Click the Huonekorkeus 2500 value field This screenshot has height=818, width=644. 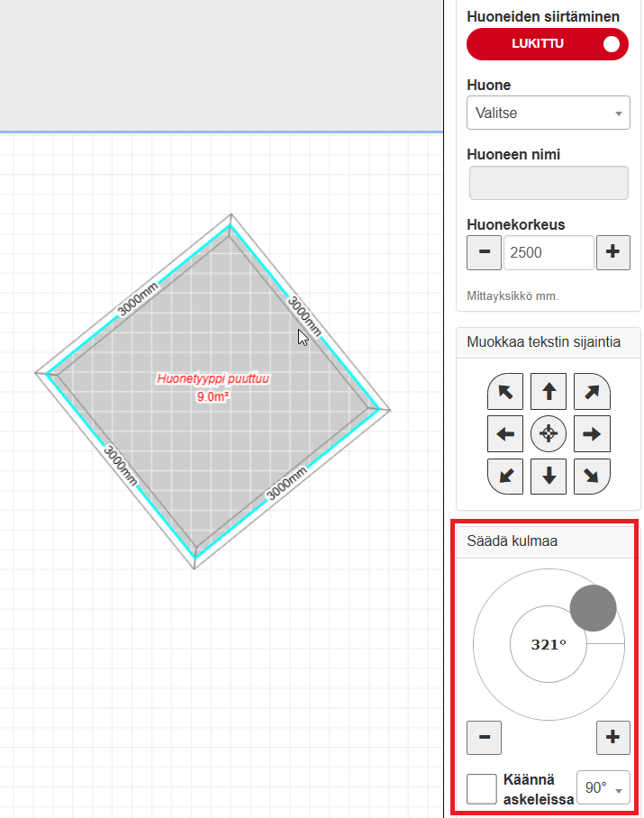coord(549,252)
